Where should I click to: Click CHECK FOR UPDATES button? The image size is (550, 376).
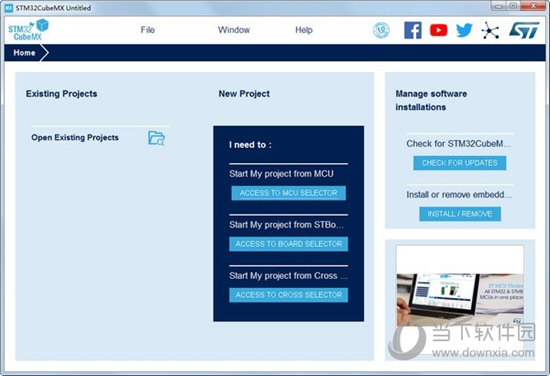pos(460,163)
